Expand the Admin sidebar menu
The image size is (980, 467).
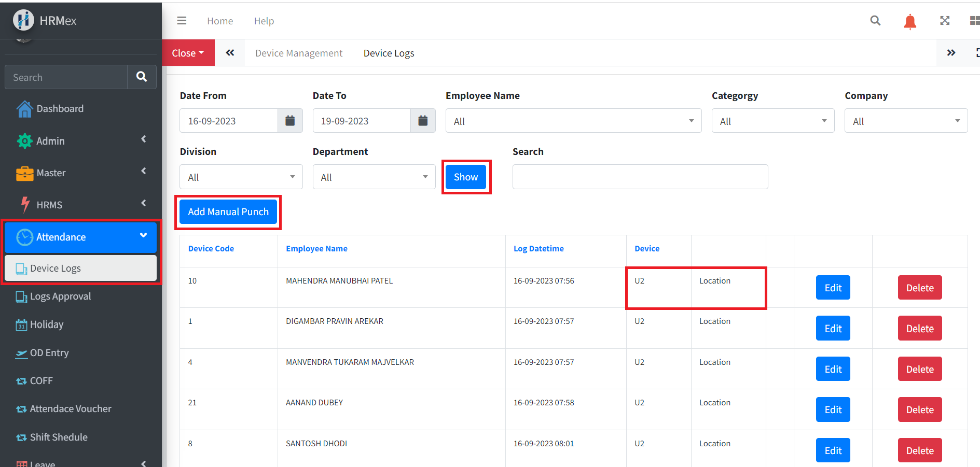(x=80, y=141)
